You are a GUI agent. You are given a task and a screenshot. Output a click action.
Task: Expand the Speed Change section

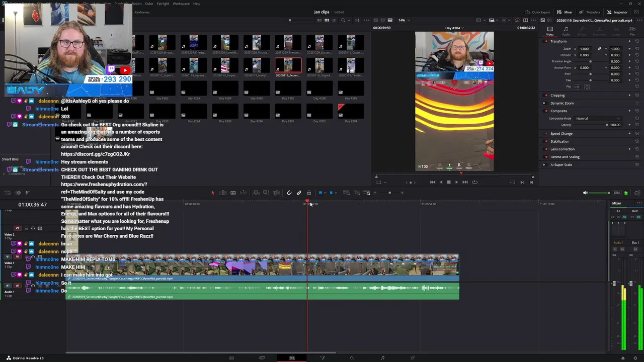[561, 133]
